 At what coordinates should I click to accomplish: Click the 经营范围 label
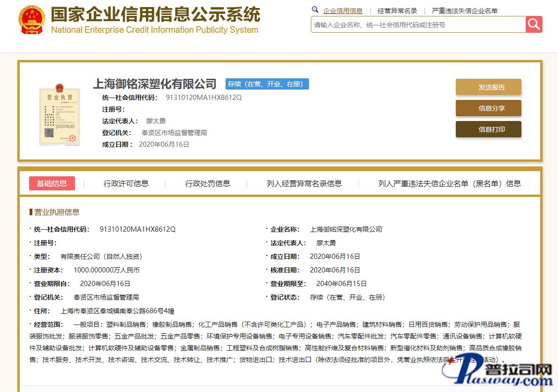click(x=48, y=324)
